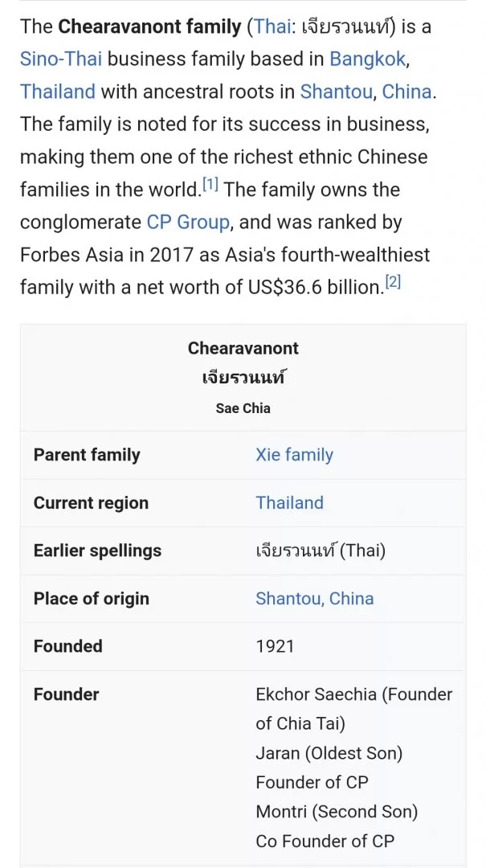This screenshot has width=486, height=868.
Task: Click the Chearavanont infobox title
Action: [x=243, y=348]
